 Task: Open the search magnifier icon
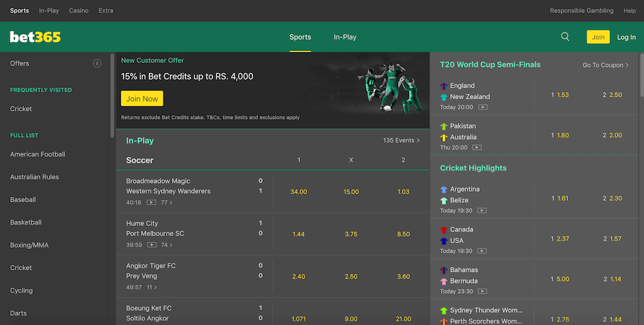565,37
